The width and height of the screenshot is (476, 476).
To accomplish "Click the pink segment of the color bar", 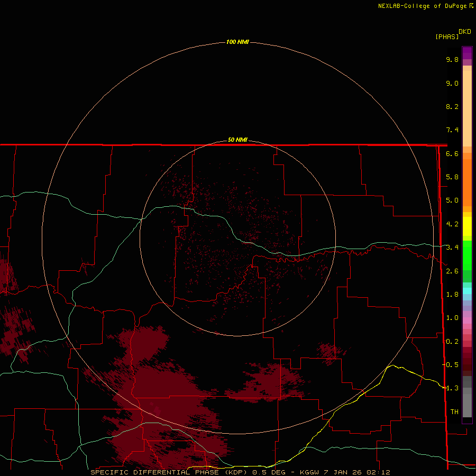I will pyautogui.click(x=467, y=321).
